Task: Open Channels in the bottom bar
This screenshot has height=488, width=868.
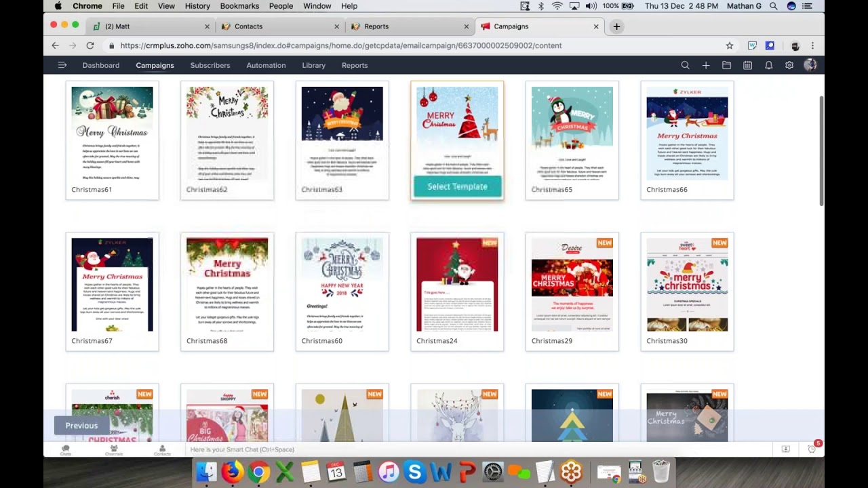Action: (x=114, y=449)
